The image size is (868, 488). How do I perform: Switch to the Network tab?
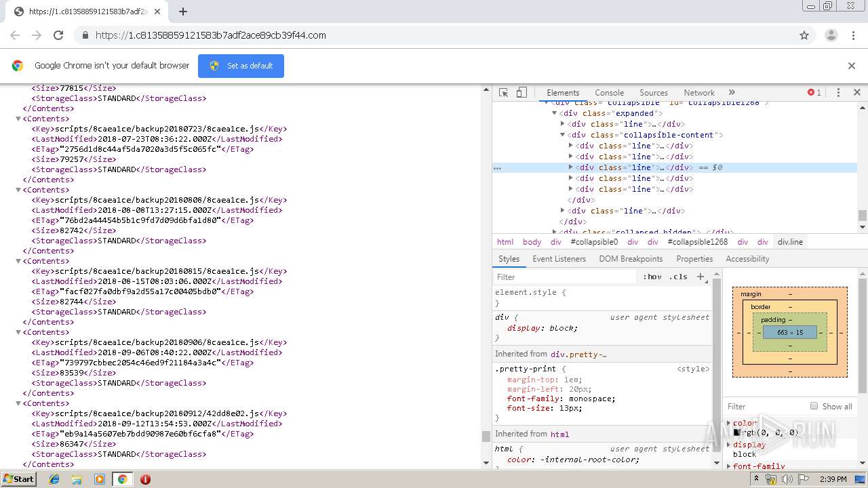coord(699,93)
